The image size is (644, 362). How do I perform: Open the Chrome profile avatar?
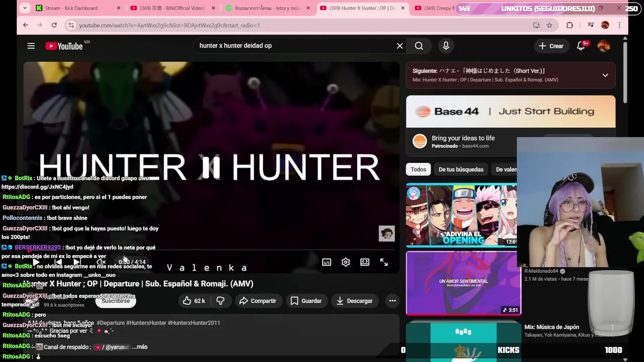pyautogui.click(x=605, y=25)
